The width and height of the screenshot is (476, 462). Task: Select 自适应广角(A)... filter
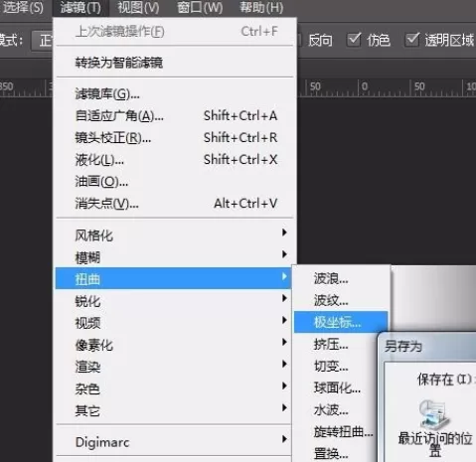point(175,116)
